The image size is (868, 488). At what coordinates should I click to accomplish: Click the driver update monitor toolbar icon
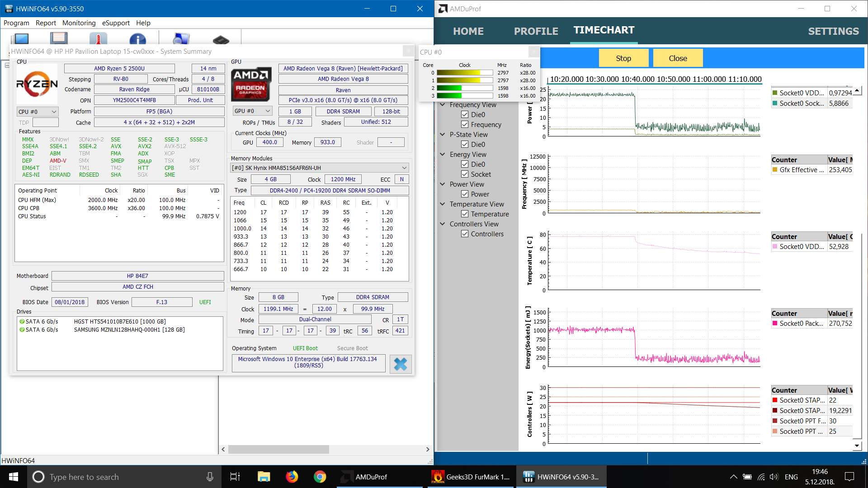[x=181, y=38]
